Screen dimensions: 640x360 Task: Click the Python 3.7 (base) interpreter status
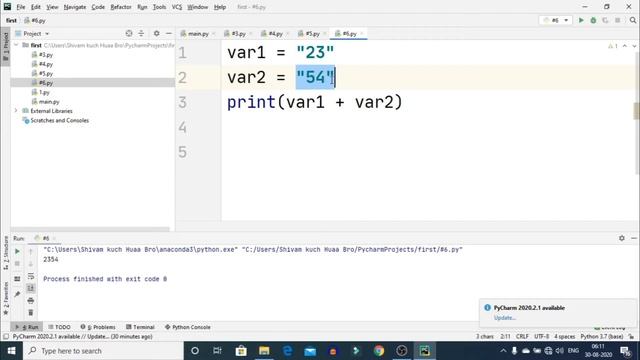click(602, 337)
